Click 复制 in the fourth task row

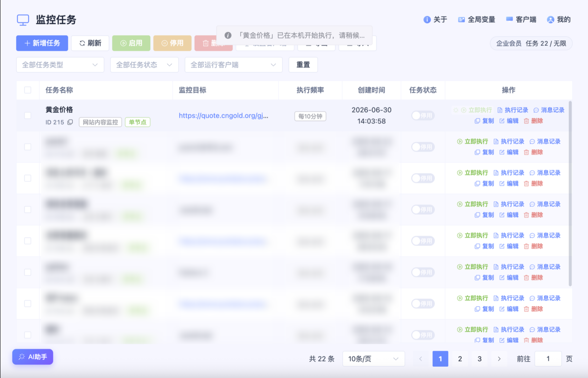[x=484, y=215]
